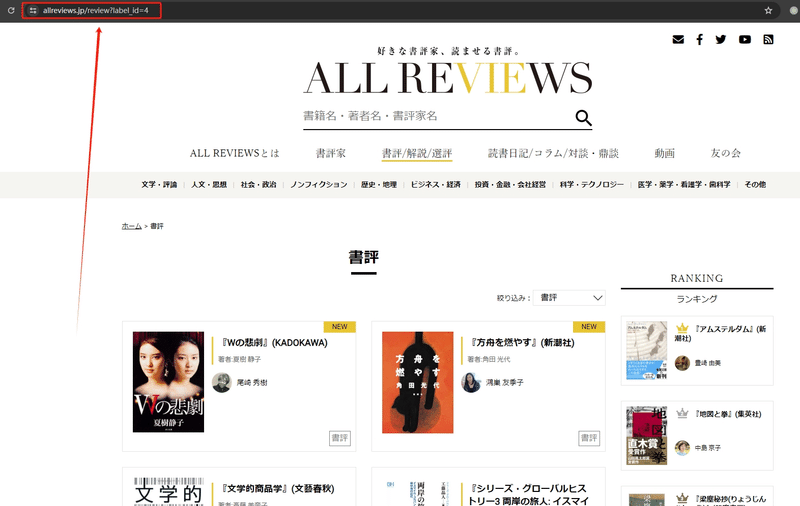Image resolution: width=800 pixels, height=506 pixels.
Task: Reload the page with the browser refresh icon
Action: [x=11, y=10]
